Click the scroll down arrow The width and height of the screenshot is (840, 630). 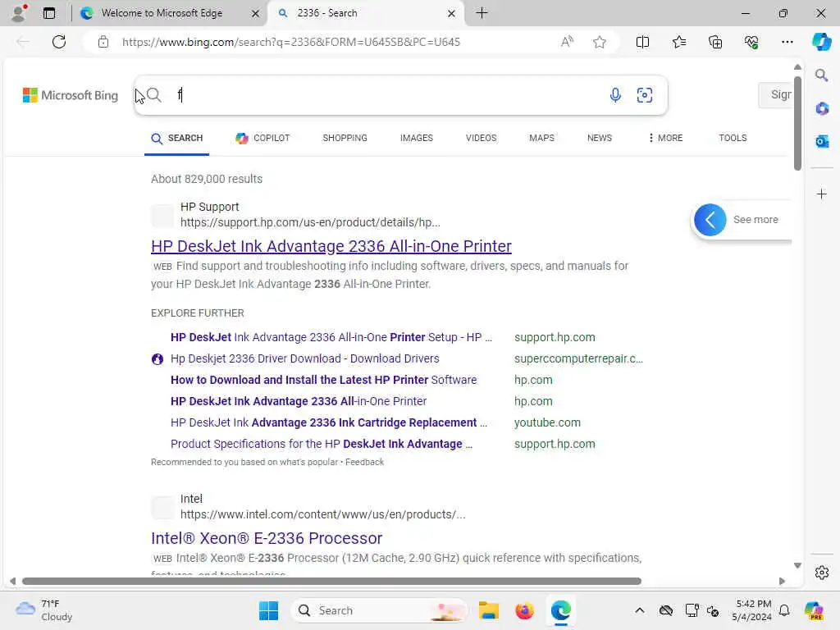pos(797,565)
